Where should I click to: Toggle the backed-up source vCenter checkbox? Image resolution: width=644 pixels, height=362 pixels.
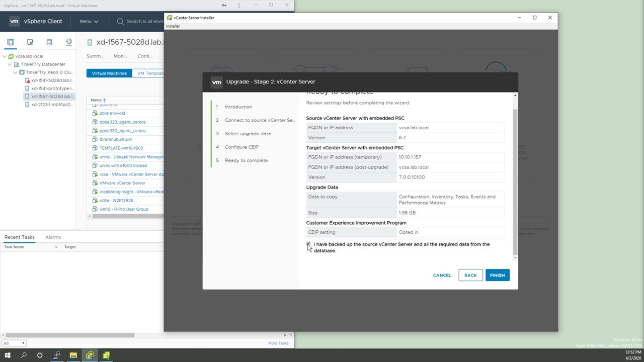308,244
